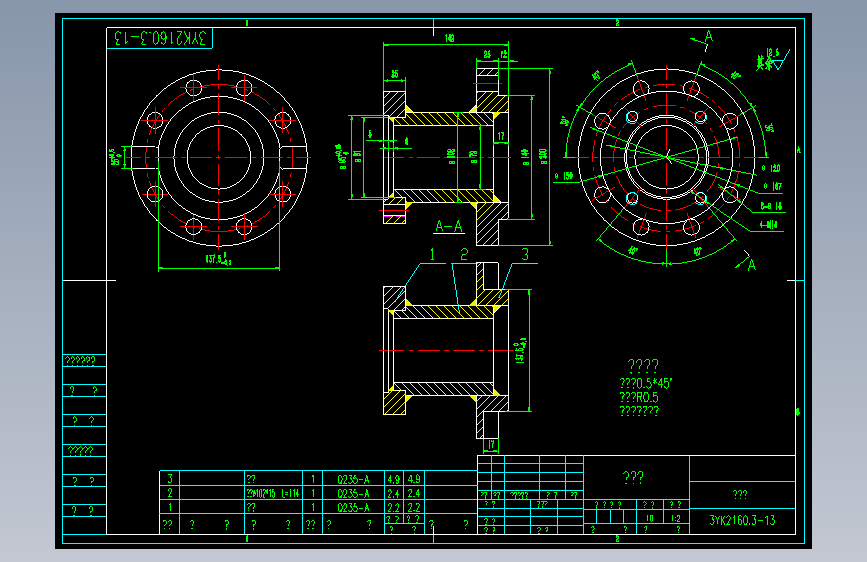Select item number 3 cell in the parts list

[x=170, y=478]
